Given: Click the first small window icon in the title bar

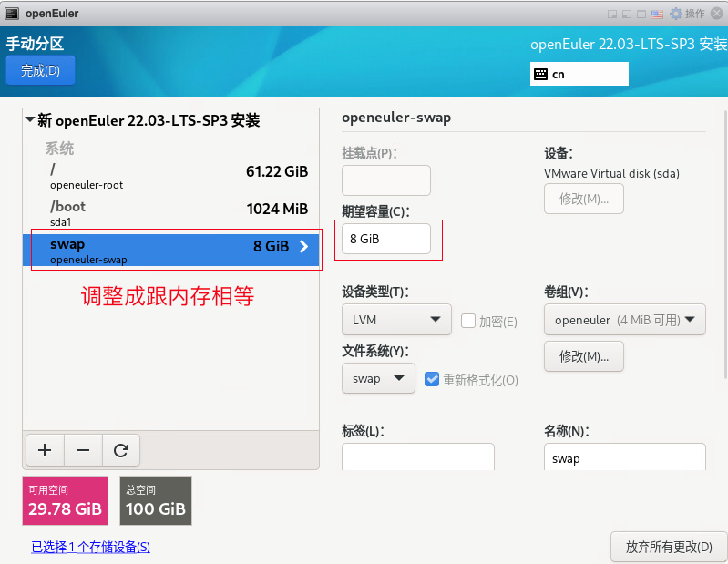Looking at the screenshot, I should (x=612, y=15).
